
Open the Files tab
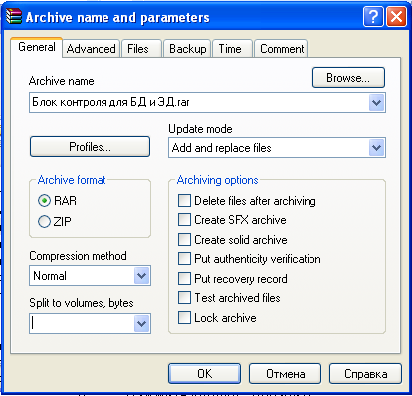141,49
